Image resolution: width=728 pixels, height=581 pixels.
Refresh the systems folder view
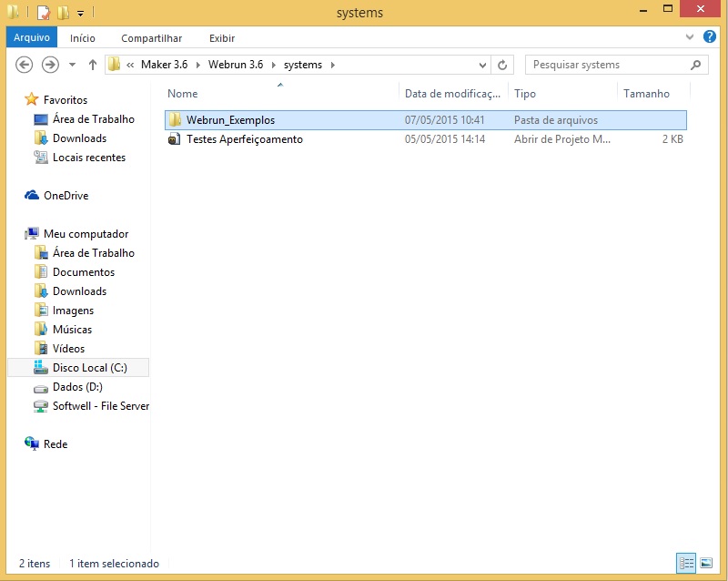click(502, 65)
